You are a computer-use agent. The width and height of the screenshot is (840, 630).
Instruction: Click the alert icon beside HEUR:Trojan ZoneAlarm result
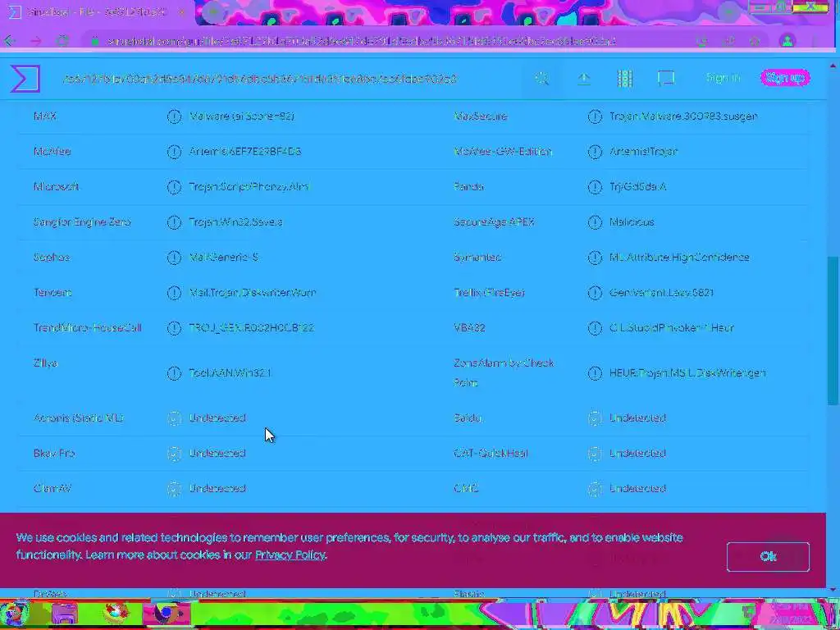(x=595, y=373)
